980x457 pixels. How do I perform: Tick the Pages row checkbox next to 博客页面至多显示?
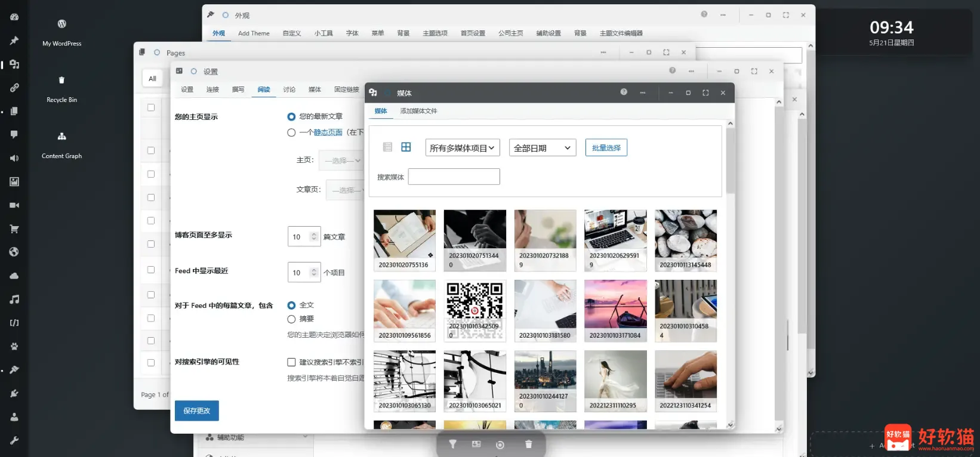tap(151, 244)
